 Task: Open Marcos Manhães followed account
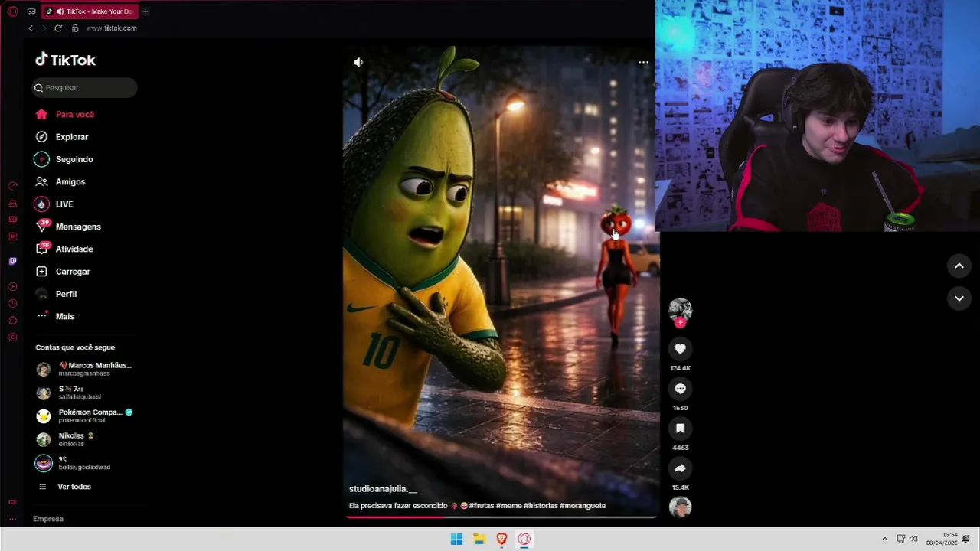(x=84, y=369)
